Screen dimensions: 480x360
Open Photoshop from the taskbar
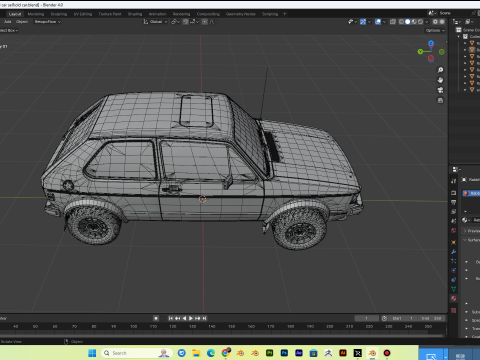[x=284, y=353]
